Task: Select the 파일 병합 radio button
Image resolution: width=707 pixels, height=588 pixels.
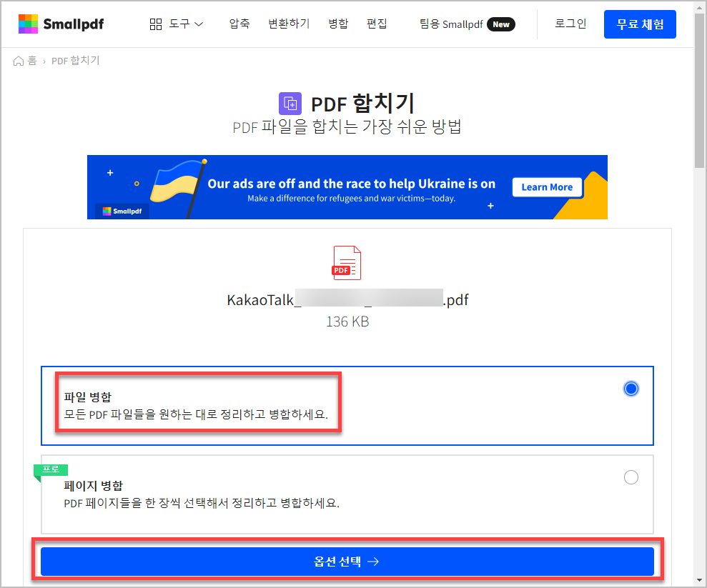Action: [631, 388]
